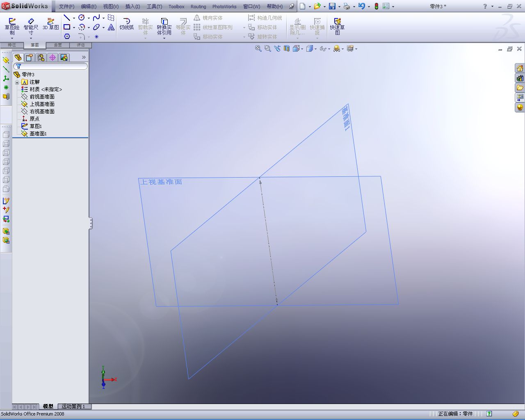525x420 pixels.
Task: Open the 编辑(E) menu
Action: point(89,7)
